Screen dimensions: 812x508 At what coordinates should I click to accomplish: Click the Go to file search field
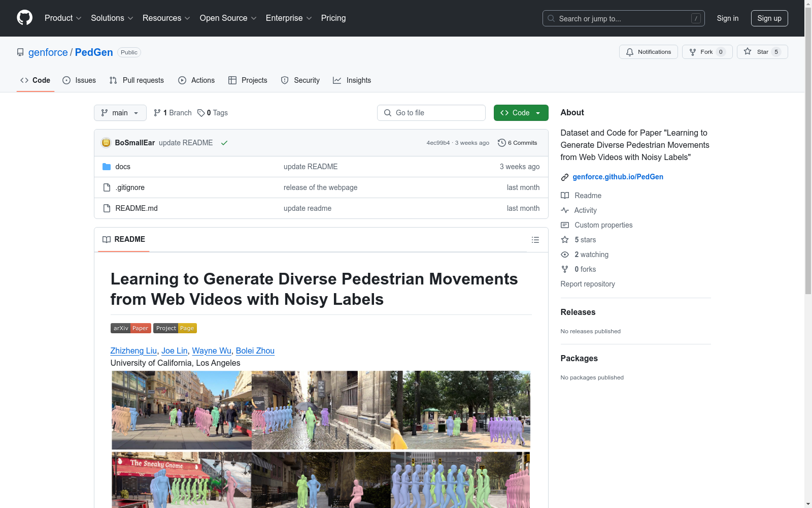(x=431, y=113)
